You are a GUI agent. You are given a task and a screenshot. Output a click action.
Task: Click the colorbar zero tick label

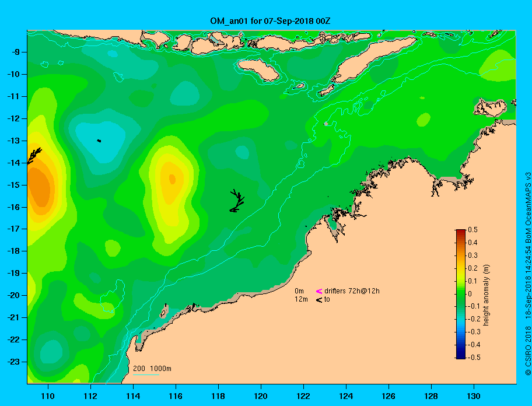(x=470, y=294)
